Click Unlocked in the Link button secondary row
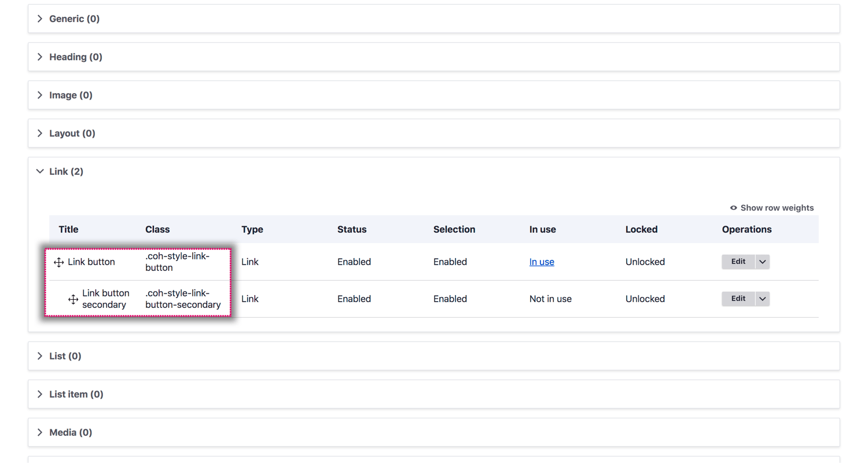The image size is (868, 463). pos(645,299)
